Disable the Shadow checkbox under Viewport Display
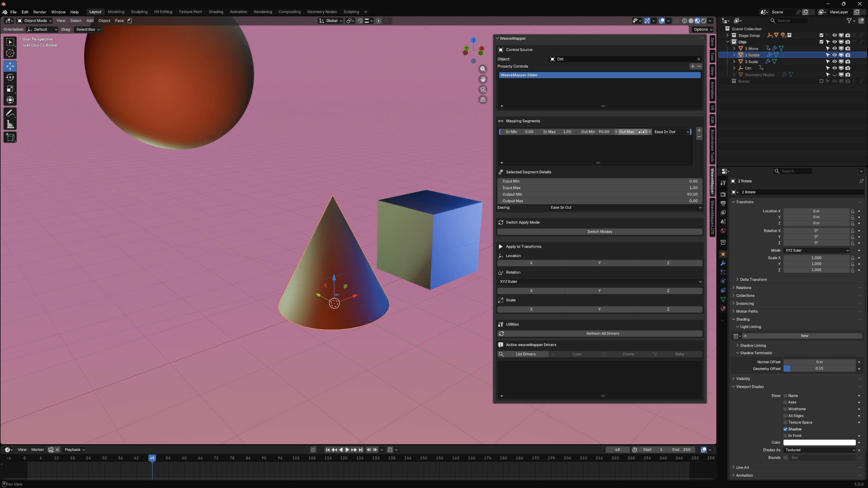This screenshot has height=488, width=868. click(786, 429)
